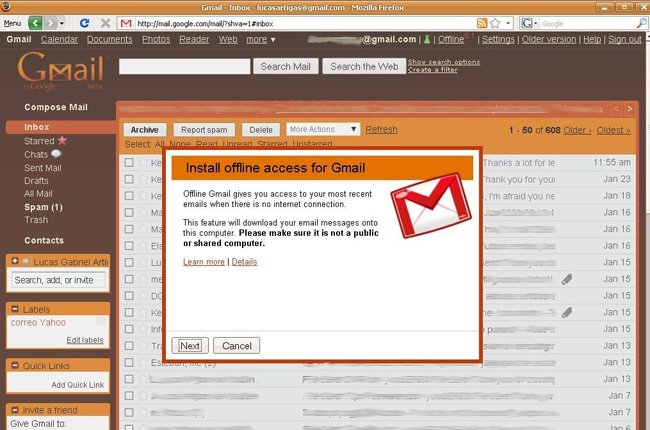Viewport: 650px width, 430px height.
Task: Click the search magnifier in the Google box
Action: (x=641, y=23)
